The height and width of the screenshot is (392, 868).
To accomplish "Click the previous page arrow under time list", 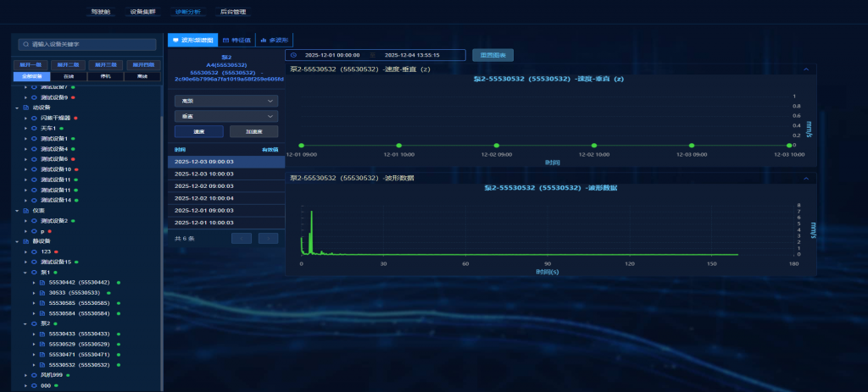I will point(242,239).
